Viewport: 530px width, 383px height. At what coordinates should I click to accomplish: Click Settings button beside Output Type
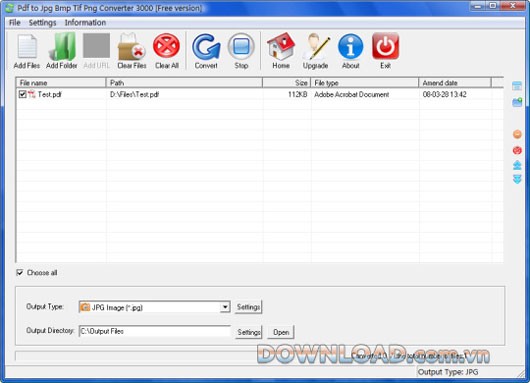point(248,307)
